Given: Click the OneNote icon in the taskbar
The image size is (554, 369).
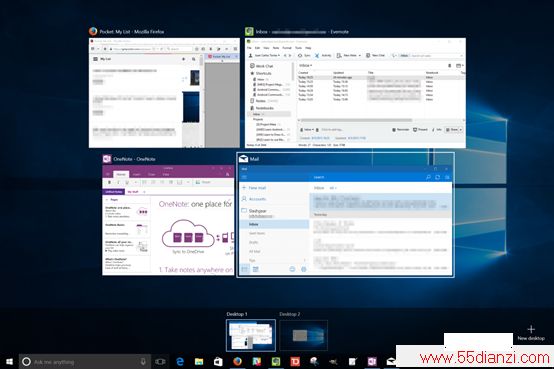Looking at the screenshot, I should [x=372, y=361].
